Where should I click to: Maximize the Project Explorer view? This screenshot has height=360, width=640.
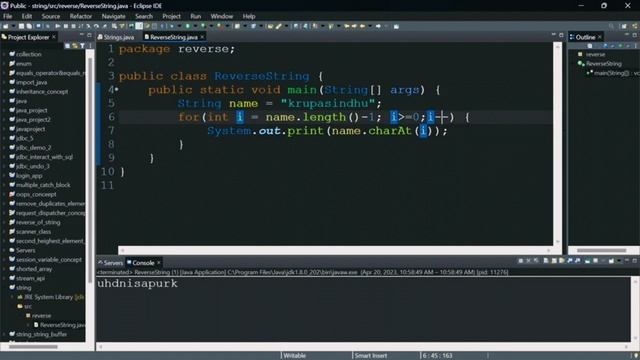point(89,35)
